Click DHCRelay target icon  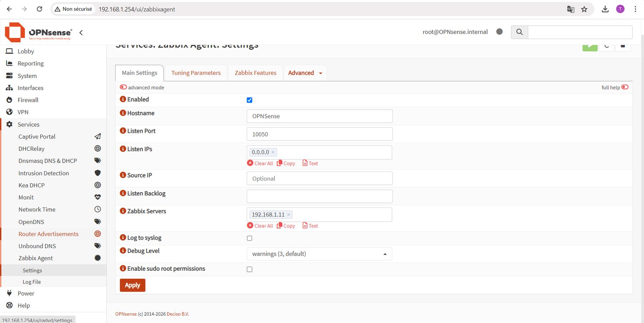(97, 149)
